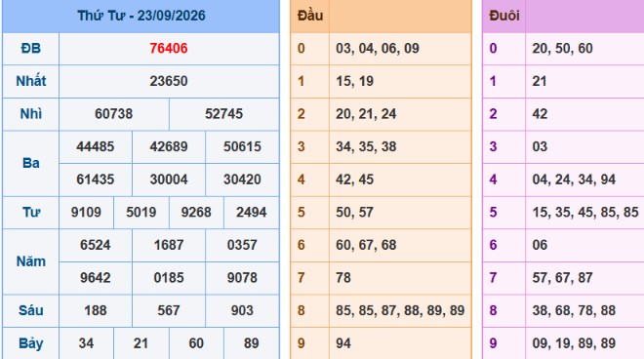Click the Năm prize number 6524
The height and width of the screenshot is (359, 644).
96,245
